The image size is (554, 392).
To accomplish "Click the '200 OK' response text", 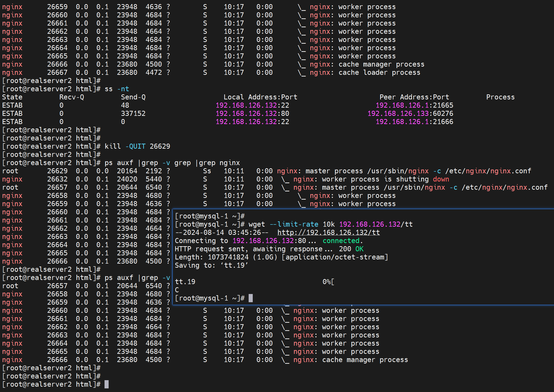I will pos(351,249).
